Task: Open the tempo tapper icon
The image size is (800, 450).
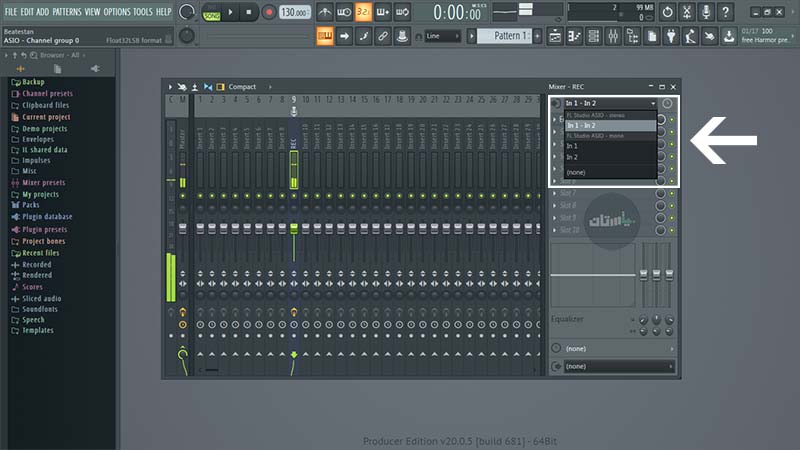Action: pos(690,36)
